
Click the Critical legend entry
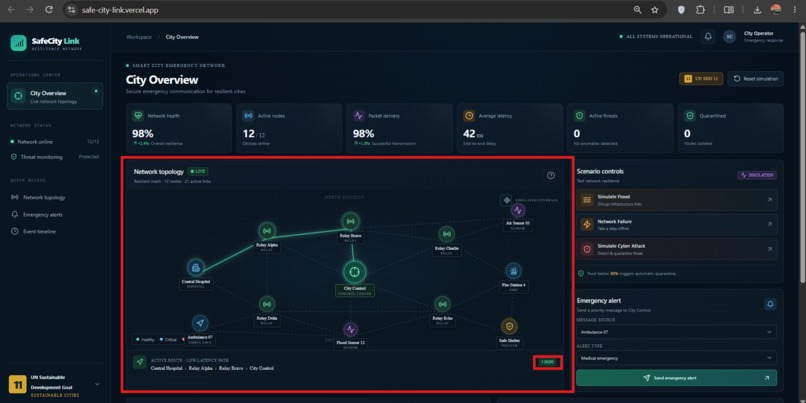[x=169, y=340]
